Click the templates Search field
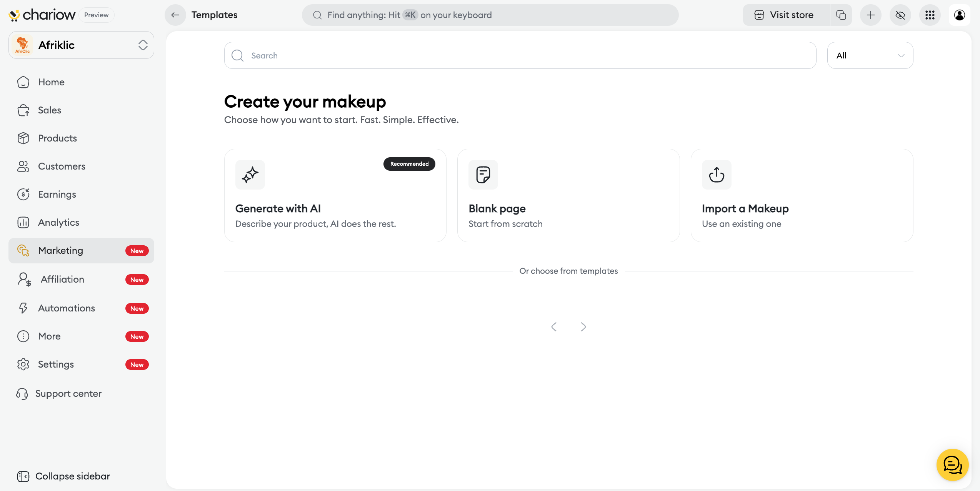980x491 pixels. click(x=520, y=55)
